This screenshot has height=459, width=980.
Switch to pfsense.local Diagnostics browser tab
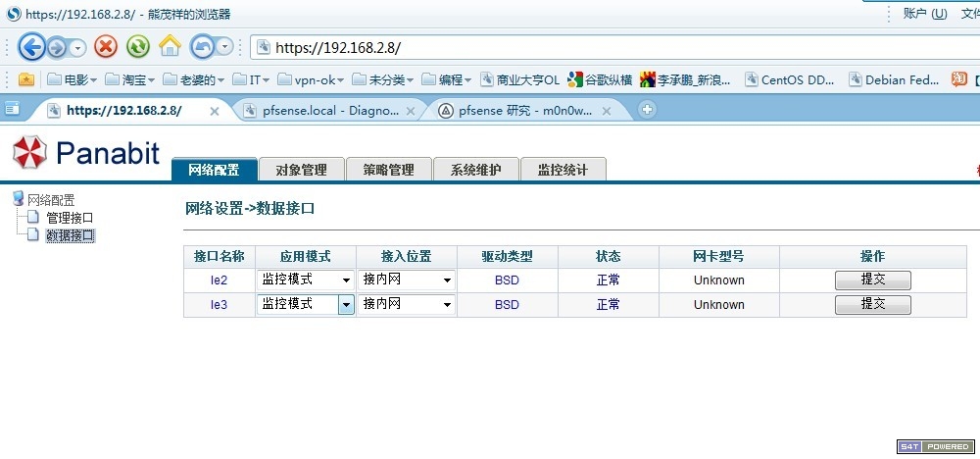pos(329,111)
